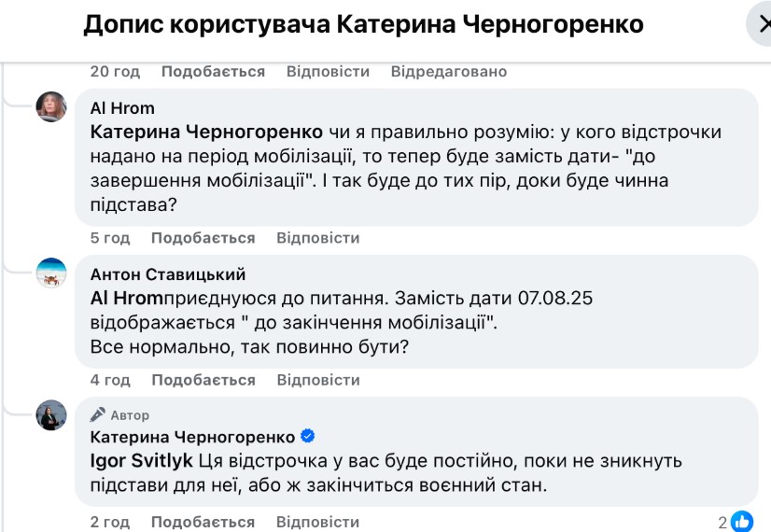Click the Катерина Черногоренко mention in Al Hrom's comment
Viewport: 771px width, 532px height.
pyautogui.click(x=206, y=133)
